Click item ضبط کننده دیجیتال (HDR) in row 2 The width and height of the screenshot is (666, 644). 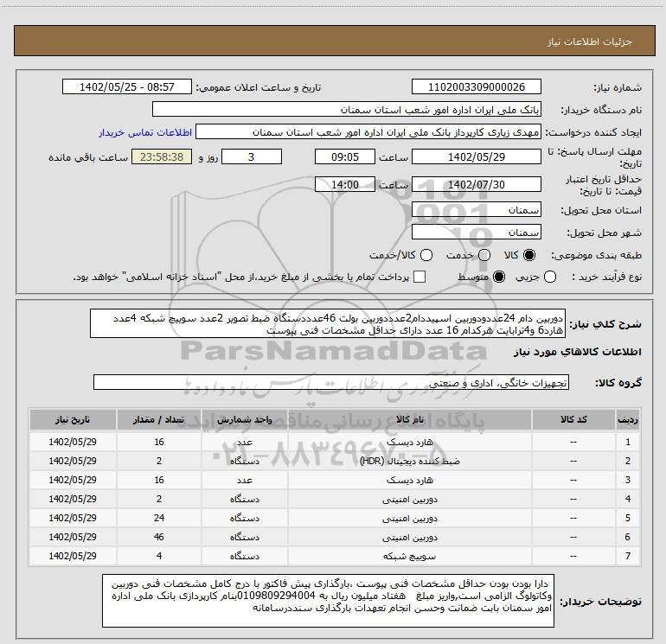tap(410, 461)
